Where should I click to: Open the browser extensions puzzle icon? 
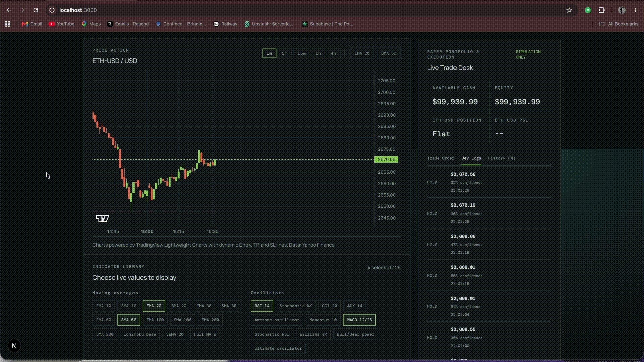[602, 10]
